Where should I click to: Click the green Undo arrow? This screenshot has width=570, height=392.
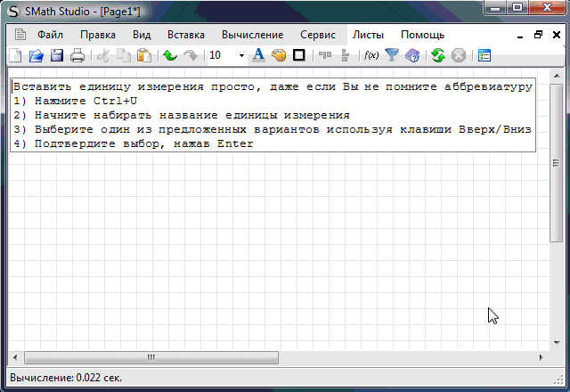click(x=169, y=55)
